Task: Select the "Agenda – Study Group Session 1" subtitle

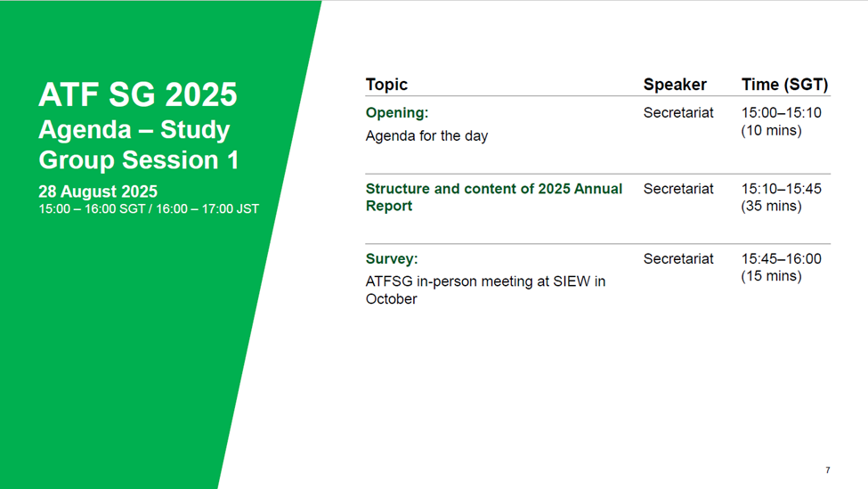Action: pyautogui.click(x=138, y=144)
